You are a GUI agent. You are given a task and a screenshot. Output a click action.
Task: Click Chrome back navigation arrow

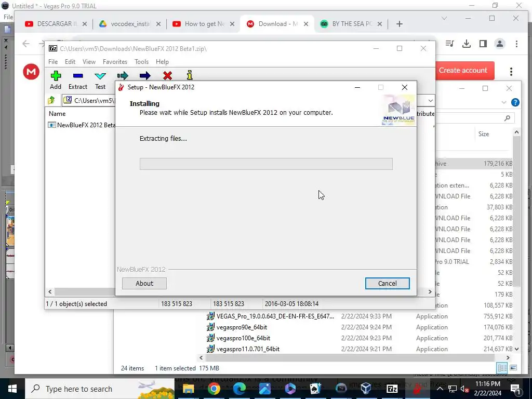pos(26,44)
